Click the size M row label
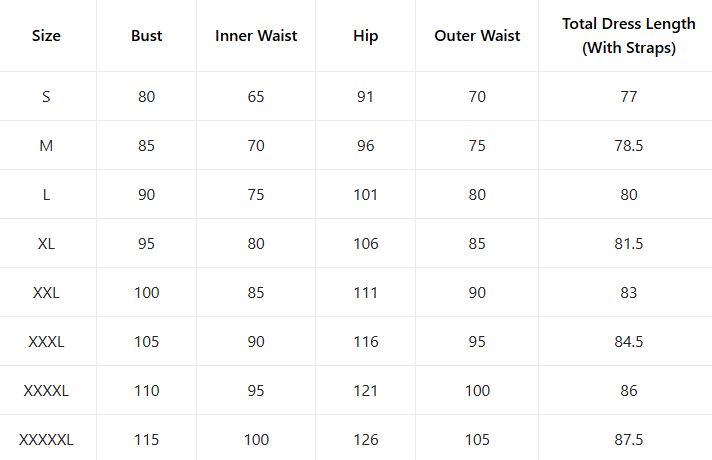This screenshot has width=712, height=460. [46, 146]
